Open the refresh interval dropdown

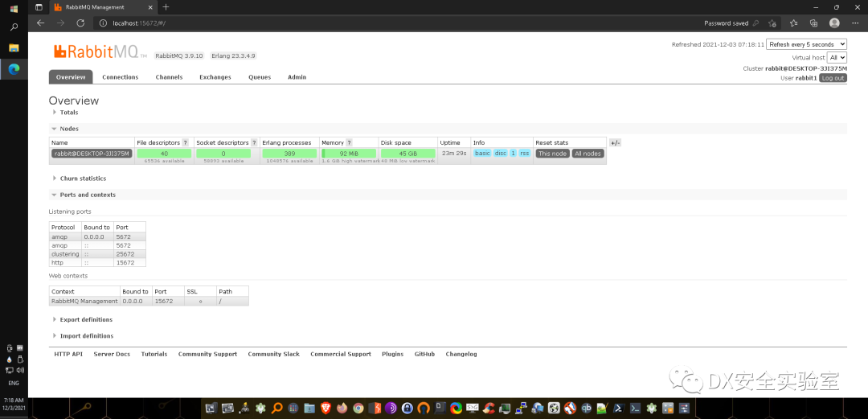[807, 44]
